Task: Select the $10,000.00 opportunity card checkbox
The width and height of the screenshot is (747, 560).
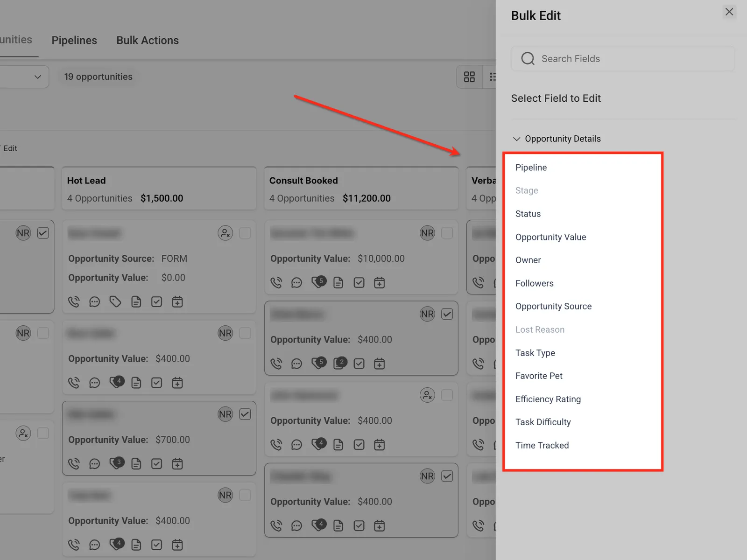Action: pyautogui.click(x=447, y=233)
